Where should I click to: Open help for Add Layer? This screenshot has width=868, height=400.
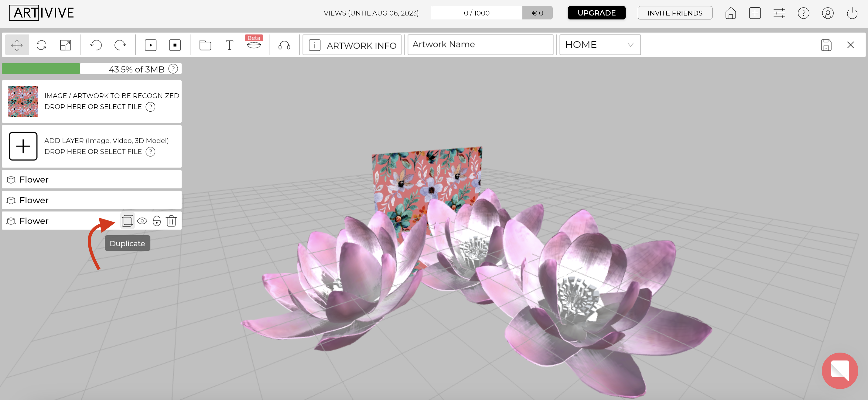pos(150,152)
